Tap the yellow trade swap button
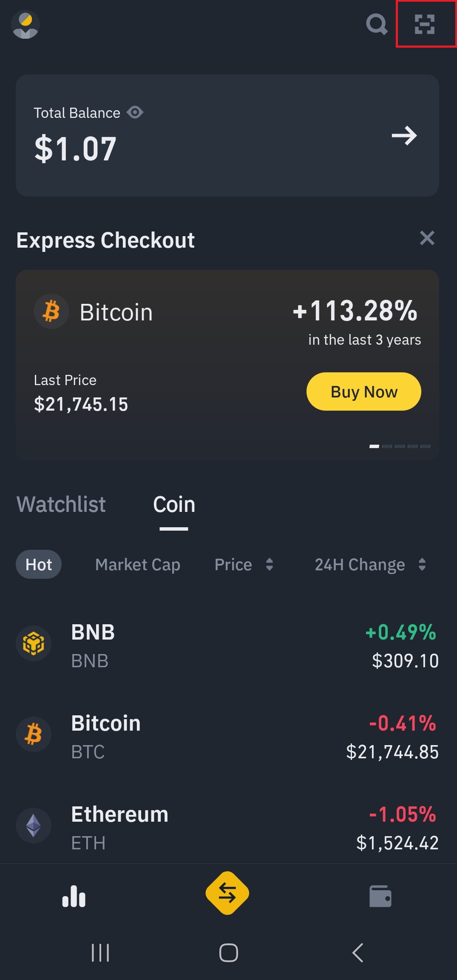The width and height of the screenshot is (457, 980). (227, 893)
